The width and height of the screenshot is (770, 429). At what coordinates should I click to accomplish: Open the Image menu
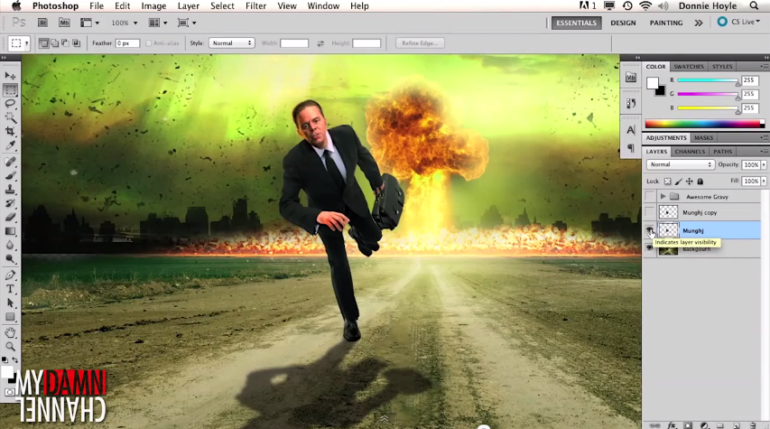(153, 6)
